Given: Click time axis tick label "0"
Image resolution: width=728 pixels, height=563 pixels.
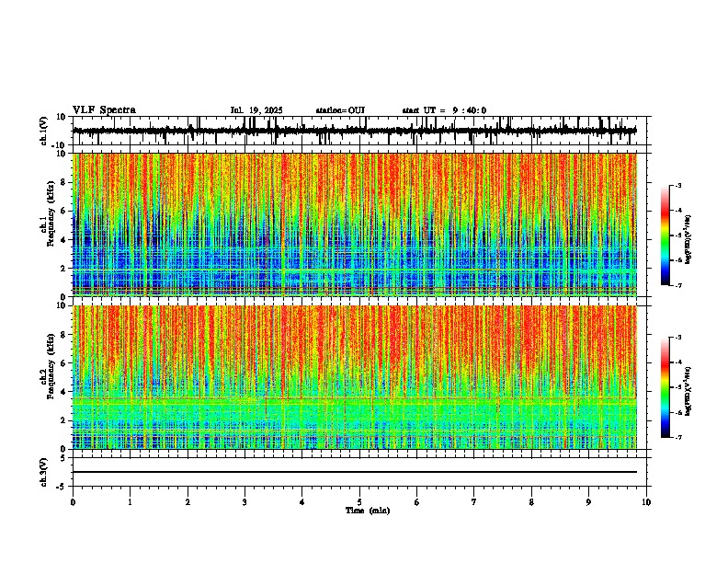Looking at the screenshot, I should click(73, 502).
